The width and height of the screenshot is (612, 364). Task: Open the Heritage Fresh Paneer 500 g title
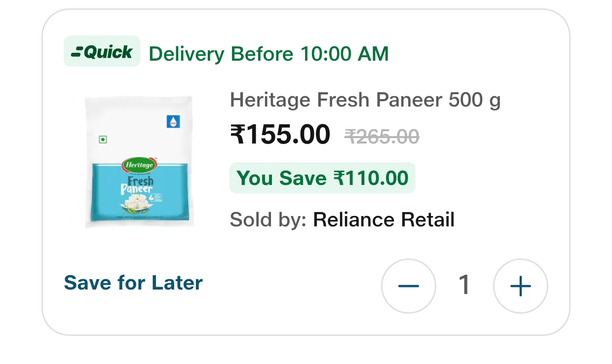click(365, 100)
